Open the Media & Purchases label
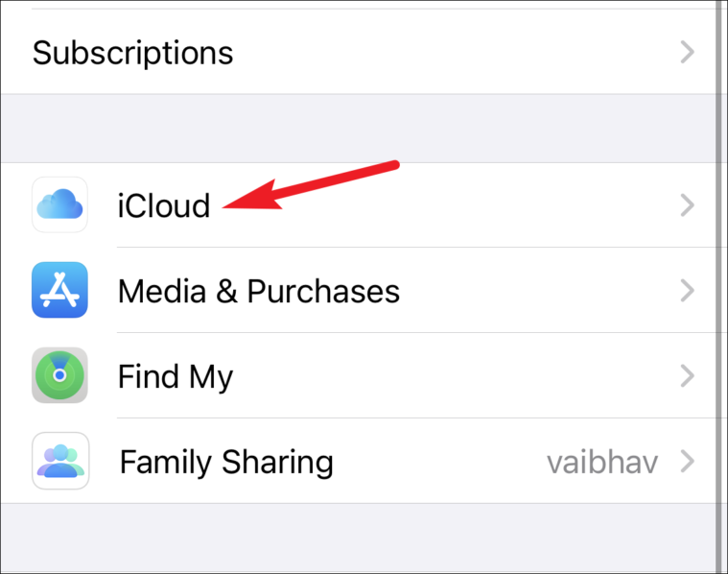The image size is (728, 574). click(259, 291)
